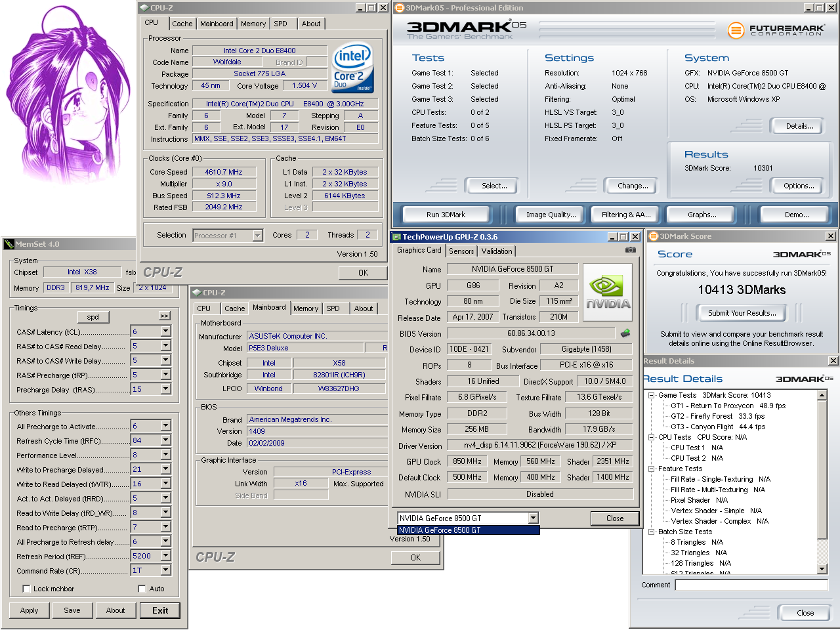Viewport: 840px width, 630px height.
Task: Open the CPU-Z Processor #1 selection dropdown
Action: (258, 236)
